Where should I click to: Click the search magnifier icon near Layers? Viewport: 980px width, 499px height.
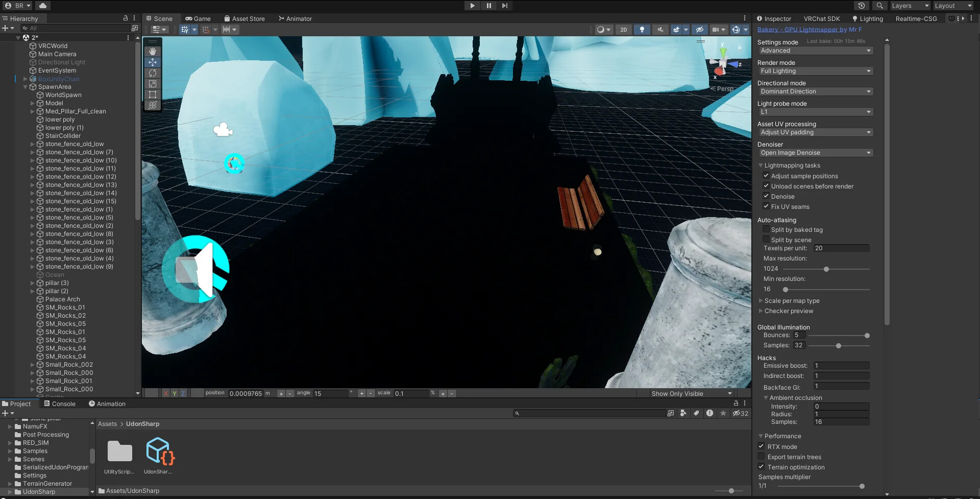[x=879, y=6]
